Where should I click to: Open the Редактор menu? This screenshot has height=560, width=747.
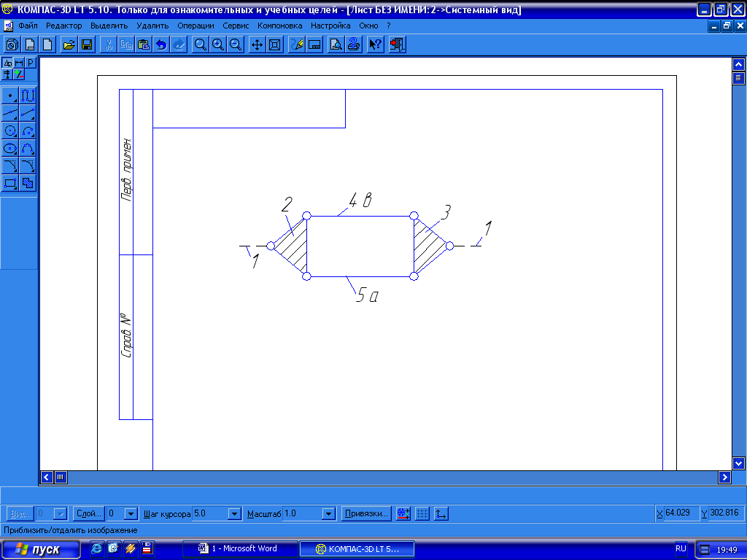(64, 26)
